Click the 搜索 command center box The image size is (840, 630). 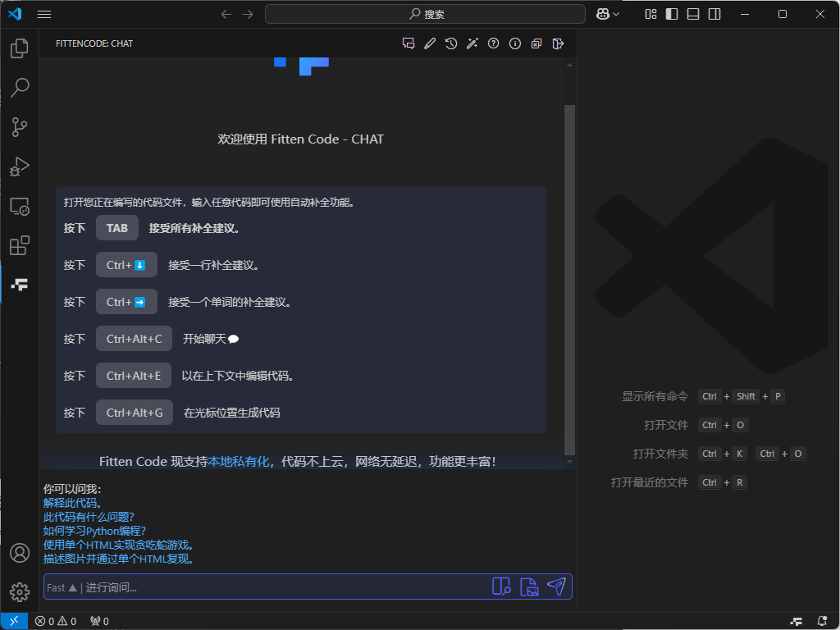(426, 15)
